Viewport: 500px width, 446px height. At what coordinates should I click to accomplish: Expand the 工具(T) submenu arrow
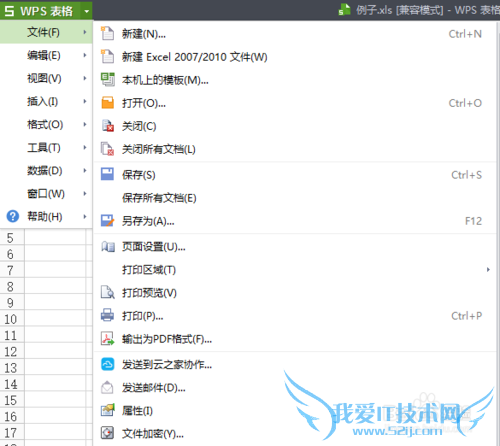[x=85, y=147]
